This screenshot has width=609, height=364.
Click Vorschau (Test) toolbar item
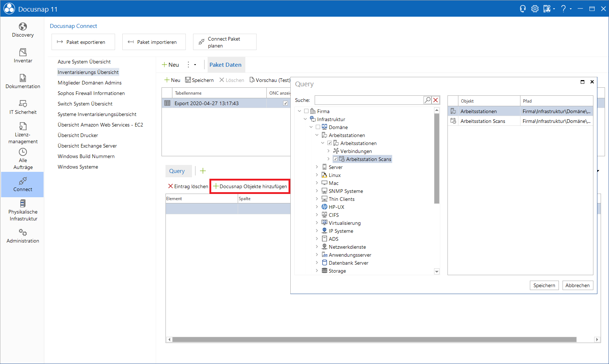pos(270,80)
